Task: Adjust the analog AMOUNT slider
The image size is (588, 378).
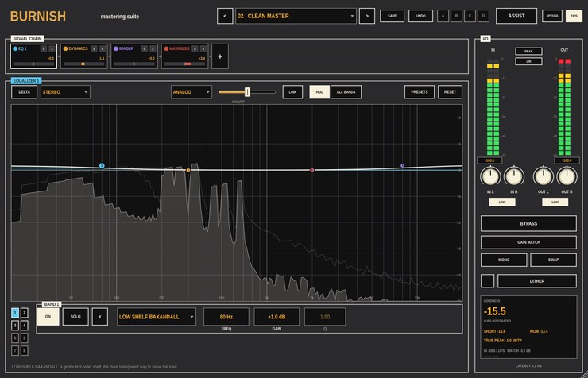Action: tap(247, 92)
